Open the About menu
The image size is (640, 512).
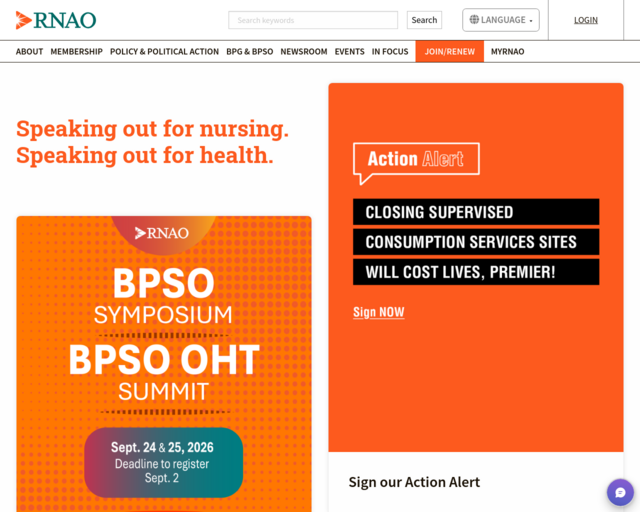tap(29, 51)
